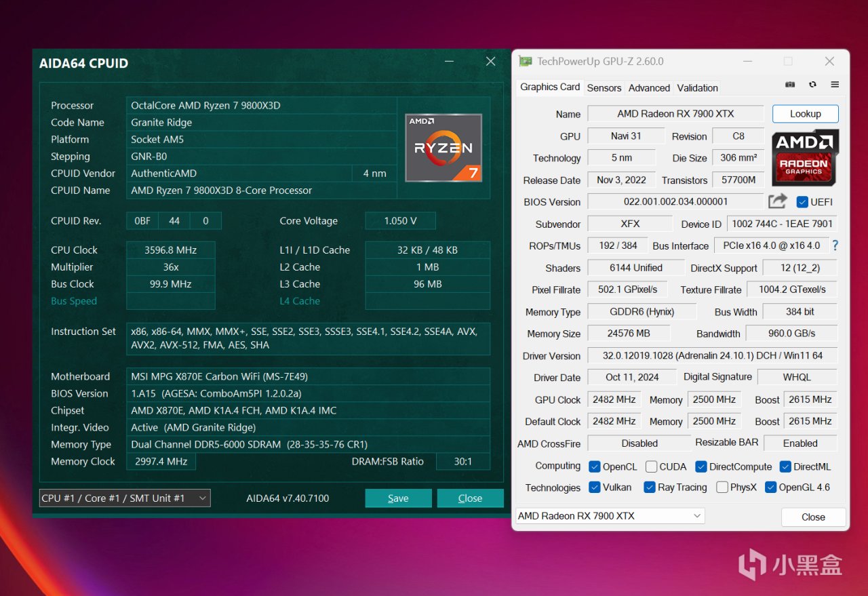The height and width of the screenshot is (596, 868).
Task: Click the Pixel Fillrate value
Action: pos(627,290)
